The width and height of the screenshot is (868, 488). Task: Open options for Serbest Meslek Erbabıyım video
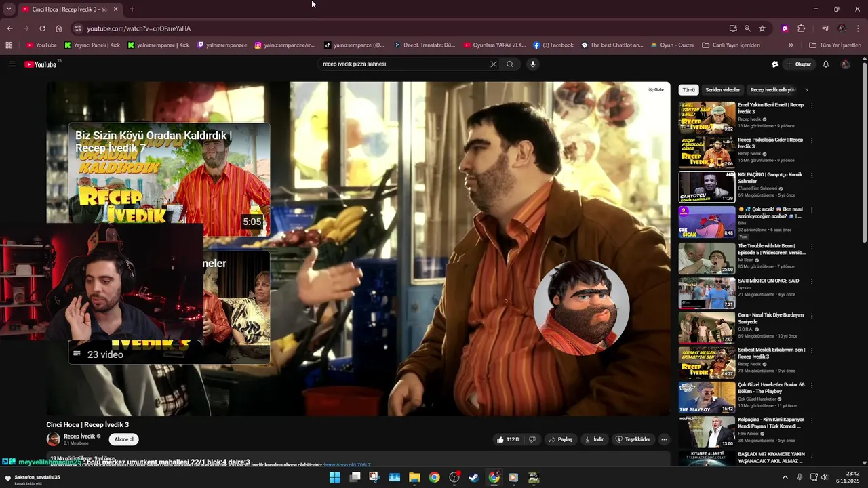(812, 350)
